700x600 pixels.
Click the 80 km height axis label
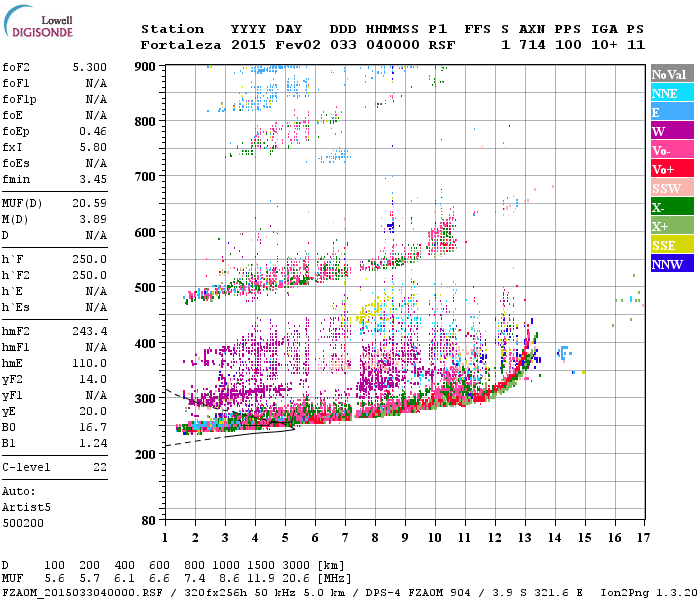coord(149,521)
